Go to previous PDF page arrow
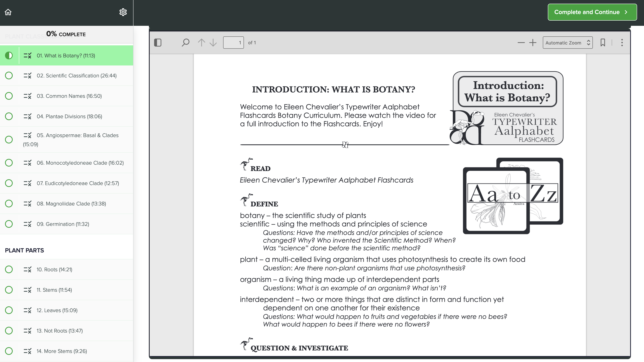This screenshot has width=644, height=362. [201, 43]
